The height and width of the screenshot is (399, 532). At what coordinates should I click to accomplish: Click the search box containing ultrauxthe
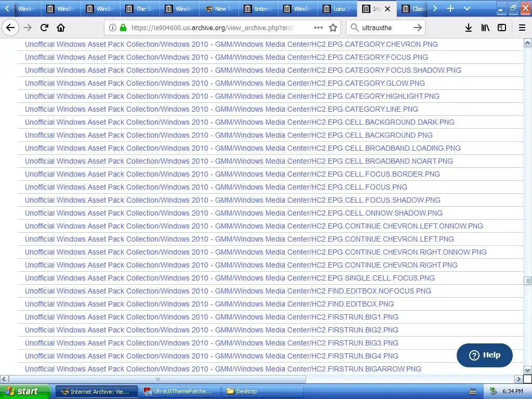(x=386, y=28)
